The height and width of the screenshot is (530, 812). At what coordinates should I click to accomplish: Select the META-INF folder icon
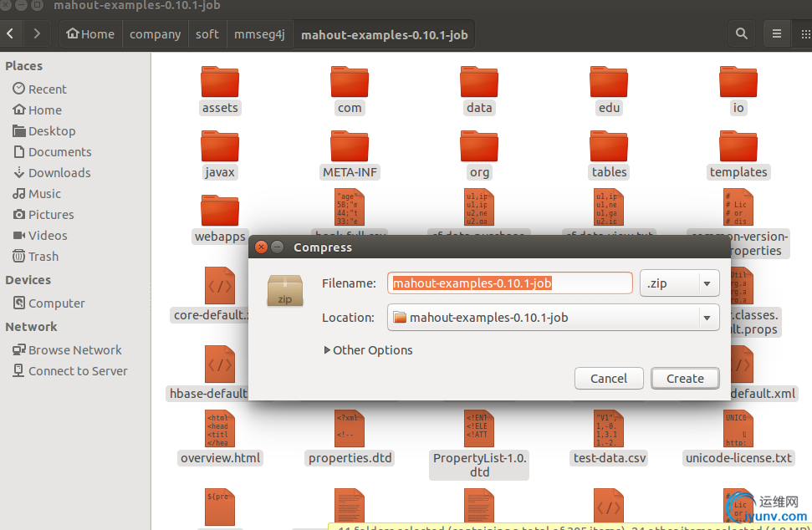[x=350, y=146]
